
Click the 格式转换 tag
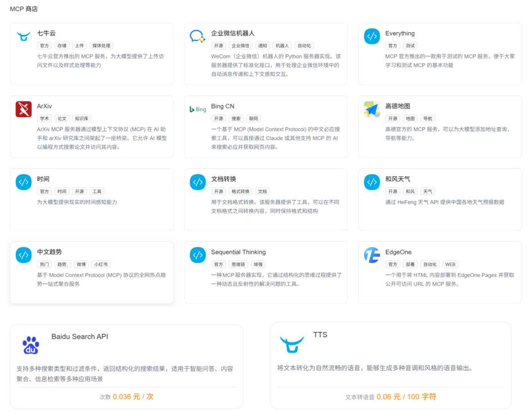(240, 192)
